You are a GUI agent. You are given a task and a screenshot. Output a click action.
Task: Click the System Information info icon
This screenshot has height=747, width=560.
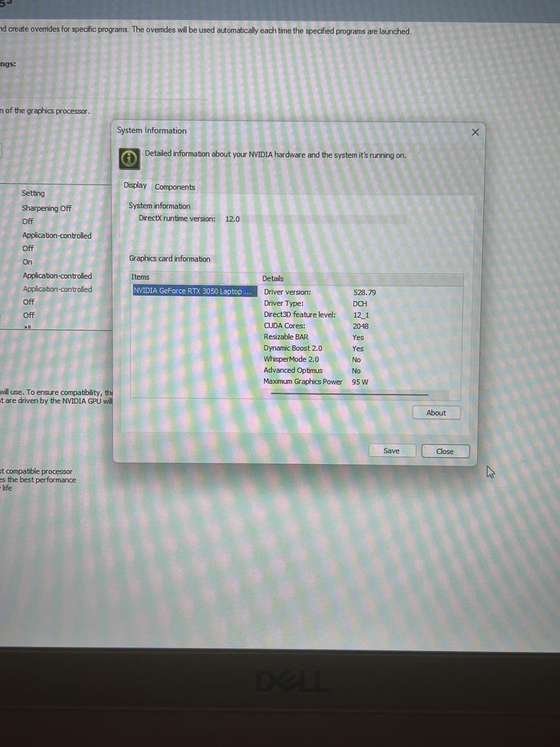coord(129,158)
